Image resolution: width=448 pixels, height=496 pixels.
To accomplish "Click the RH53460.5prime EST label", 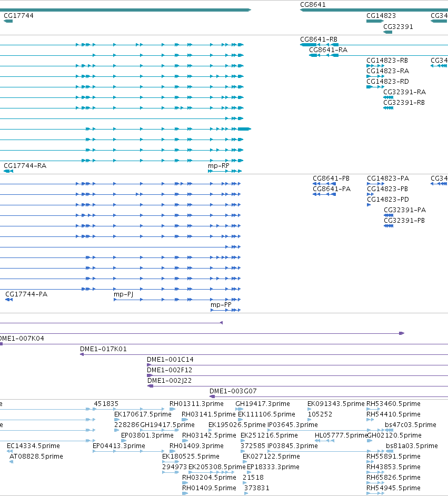I will tap(393, 404).
